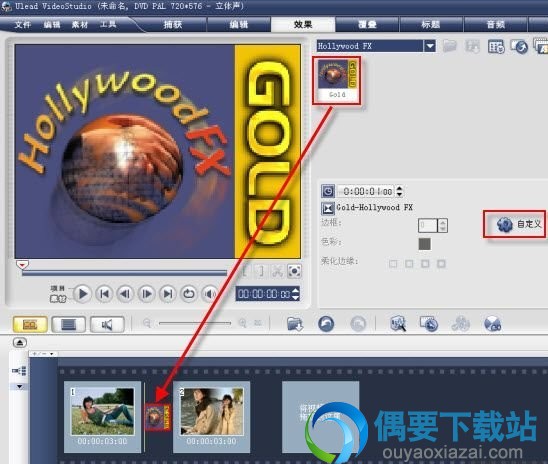The height and width of the screenshot is (464, 548).
Task: Click the disc burn icon in toolbar
Action: point(492,324)
